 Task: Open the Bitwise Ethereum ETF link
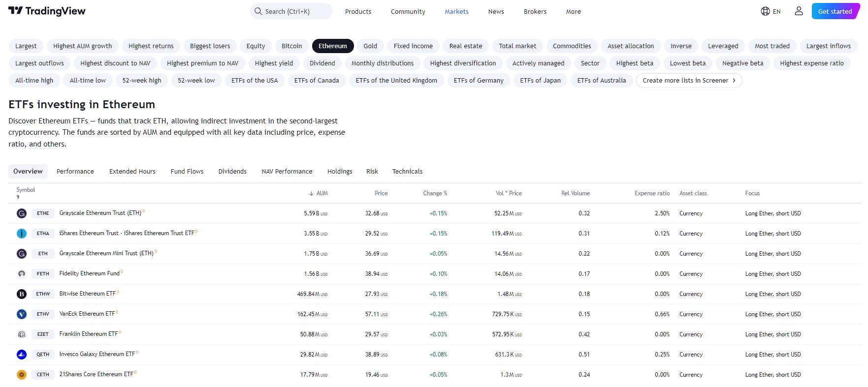(x=88, y=294)
